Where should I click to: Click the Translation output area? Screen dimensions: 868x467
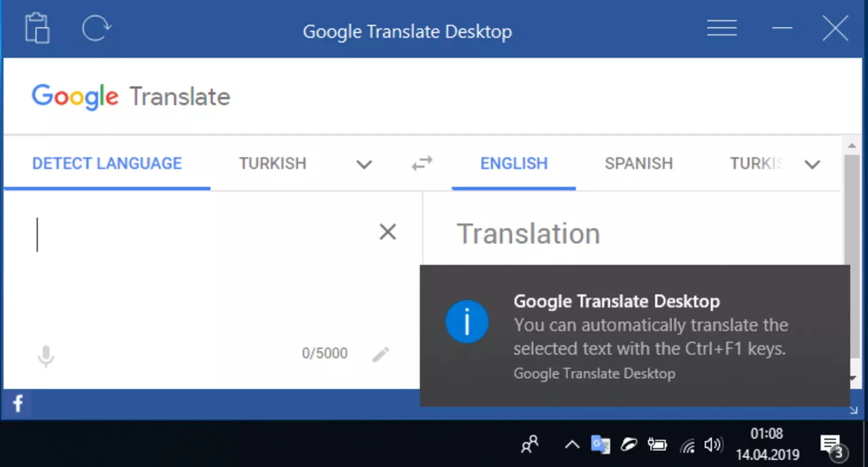pyautogui.click(x=528, y=234)
